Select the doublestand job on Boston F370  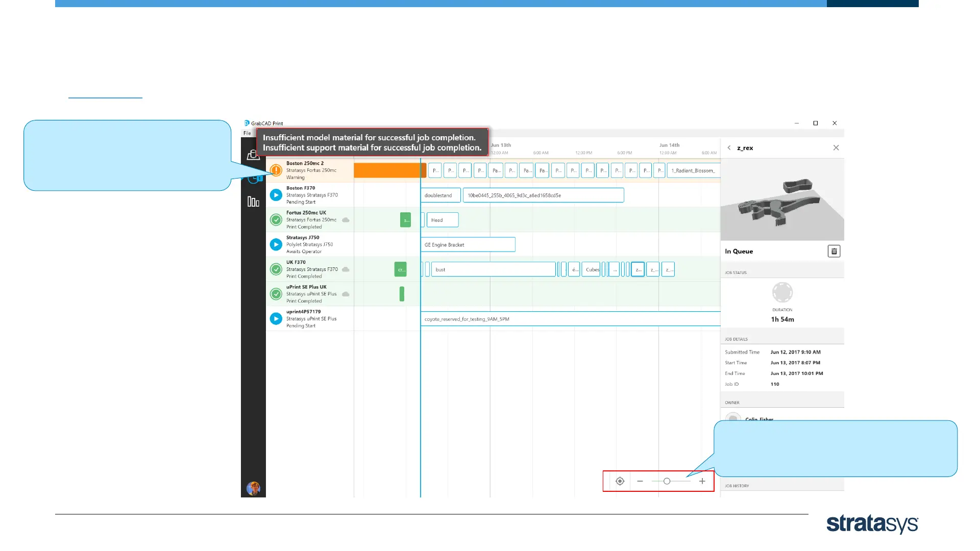coord(440,195)
